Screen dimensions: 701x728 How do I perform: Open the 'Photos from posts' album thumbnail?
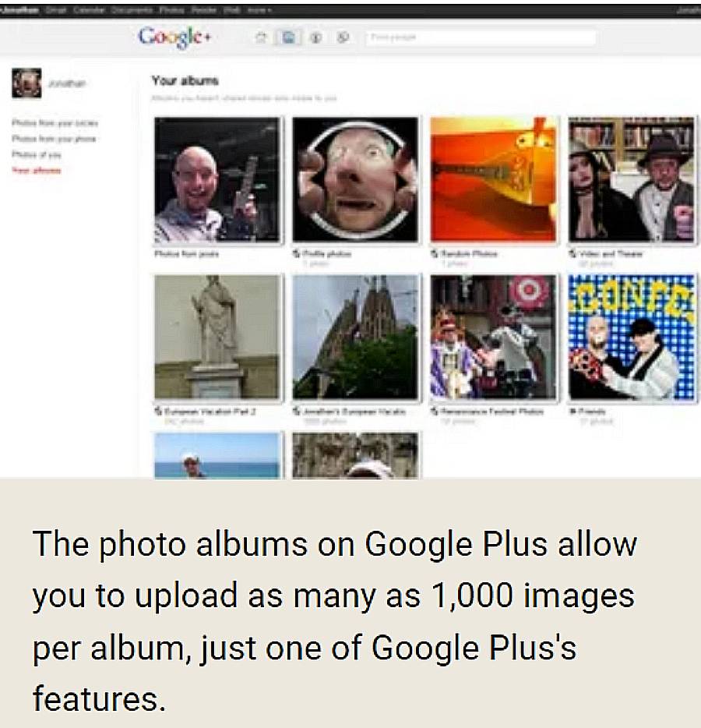pos(217,179)
